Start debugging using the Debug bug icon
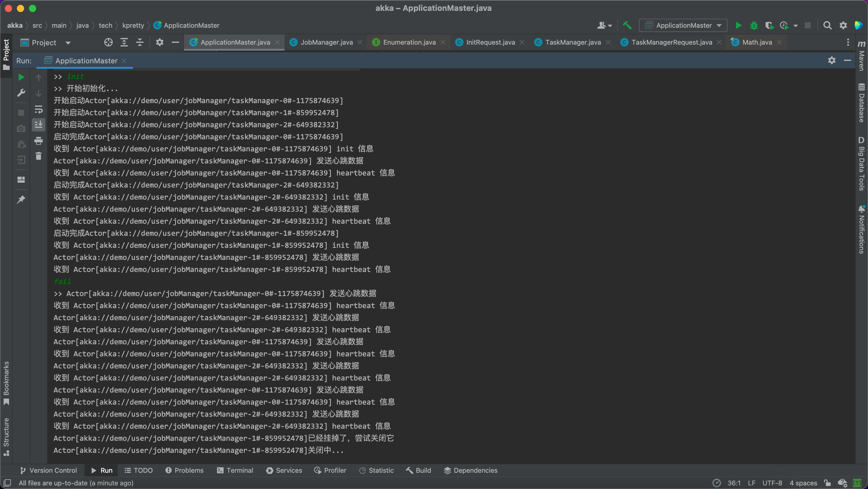Screen dimensions: 868x489 click(x=754, y=25)
